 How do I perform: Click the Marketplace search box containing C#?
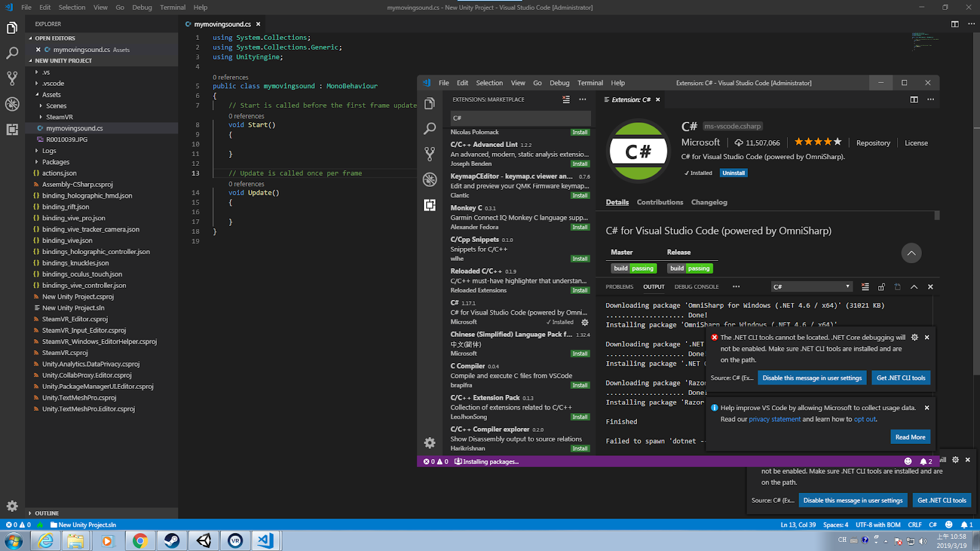point(521,118)
